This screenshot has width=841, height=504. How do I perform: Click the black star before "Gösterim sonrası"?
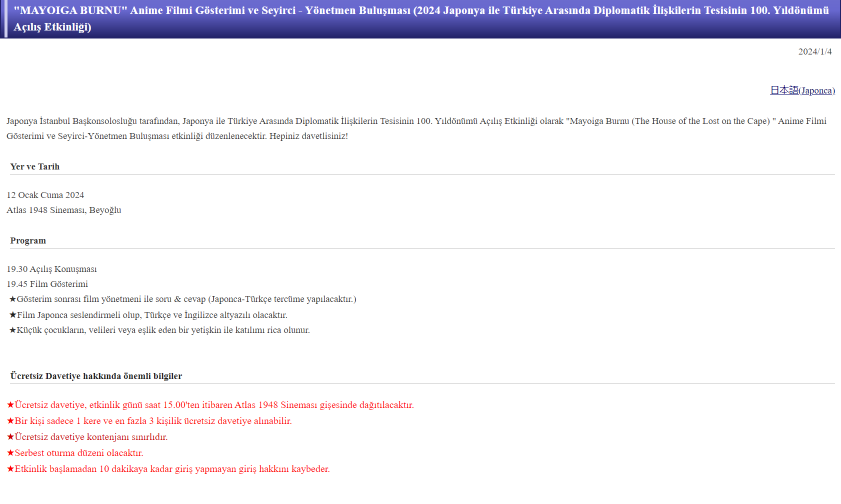point(12,299)
